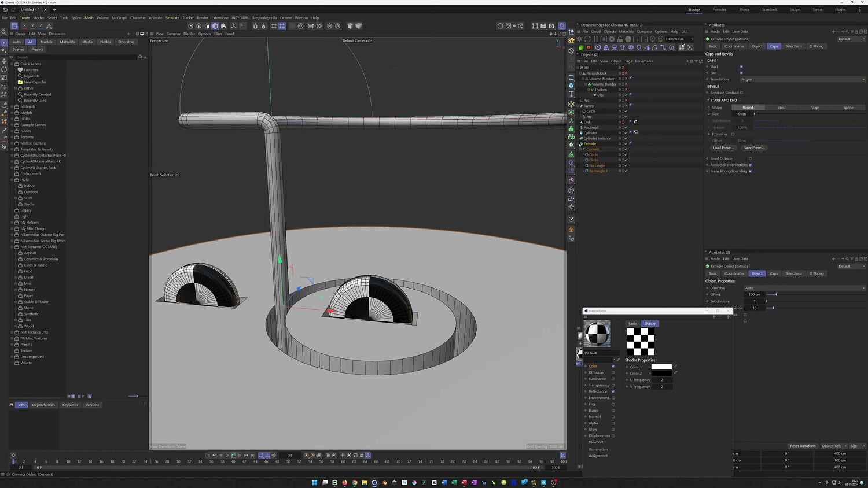Toggle the X axis lock
This screenshot has width=868, height=488.
pyautogui.click(x=24, y=26)
